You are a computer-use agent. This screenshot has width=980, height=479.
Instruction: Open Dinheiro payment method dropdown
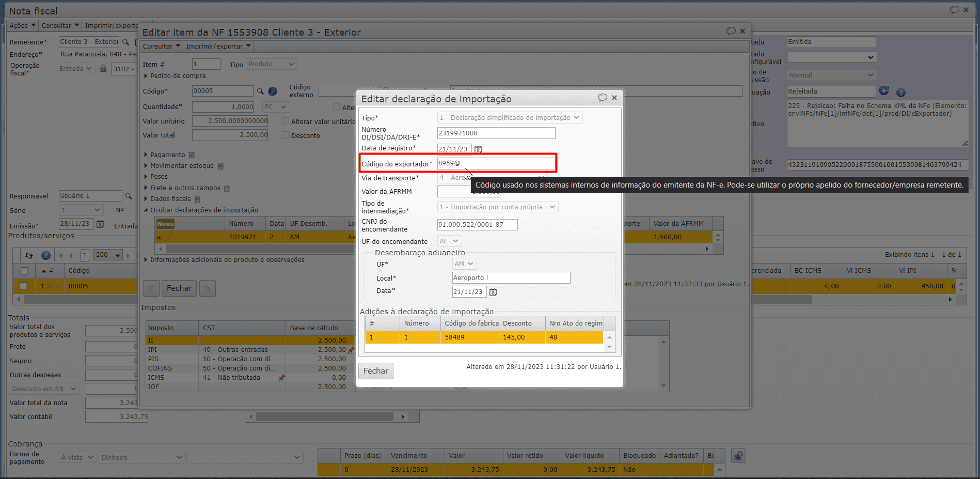pyautogui.click(x=142, y=458)
